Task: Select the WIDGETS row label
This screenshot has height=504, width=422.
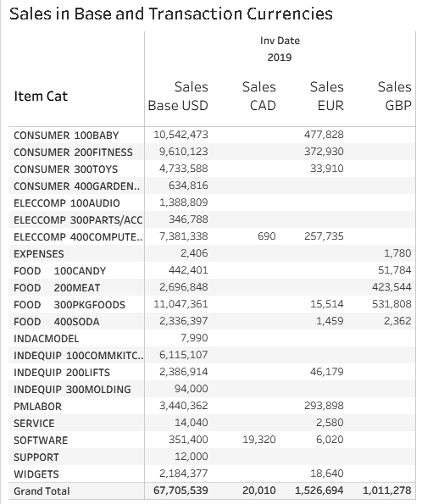Action: click(x=36, y=474)
